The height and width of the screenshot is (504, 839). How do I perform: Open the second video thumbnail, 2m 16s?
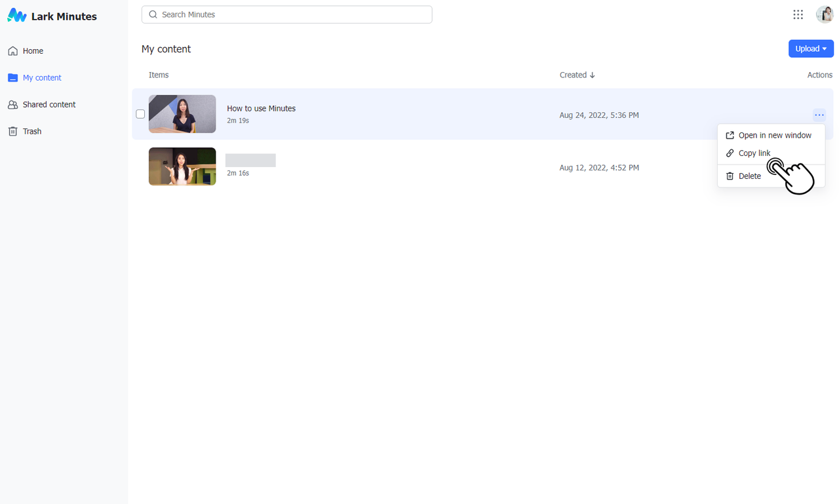click(x=182, y=166)
